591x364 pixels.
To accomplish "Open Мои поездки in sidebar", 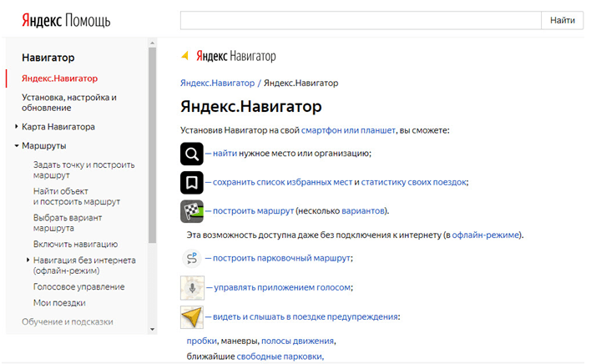I will pyautogui.click(x=59, y=303).
